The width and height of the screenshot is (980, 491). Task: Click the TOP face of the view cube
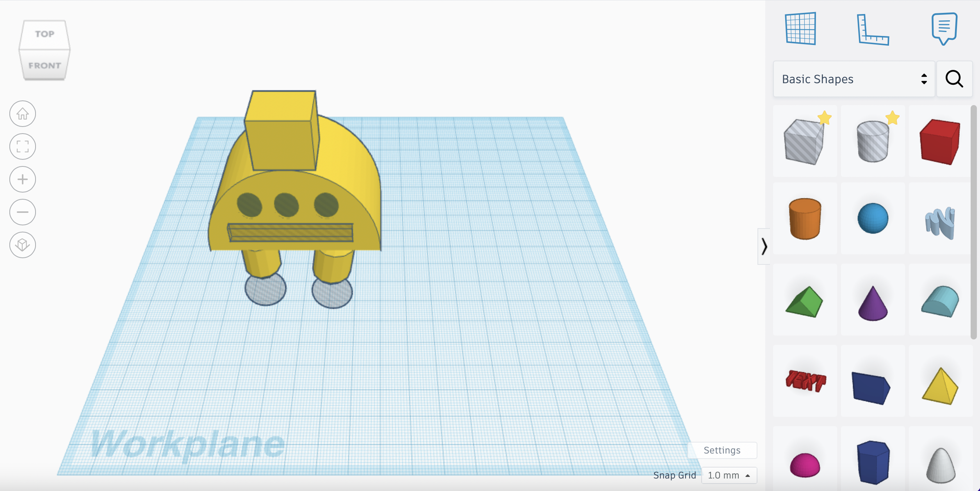[45, 34]
